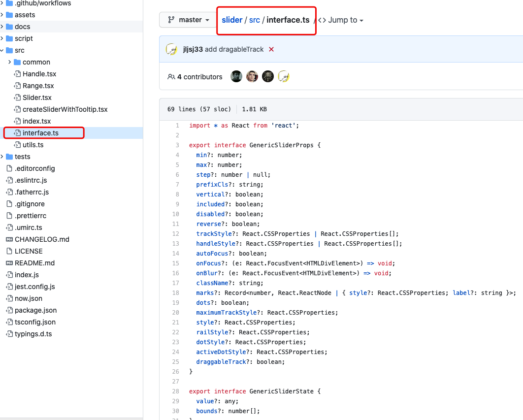The width and height of the screenshot is (523, 420).
Task: Click the src breadcrumb link
Action: pos(255,20)
